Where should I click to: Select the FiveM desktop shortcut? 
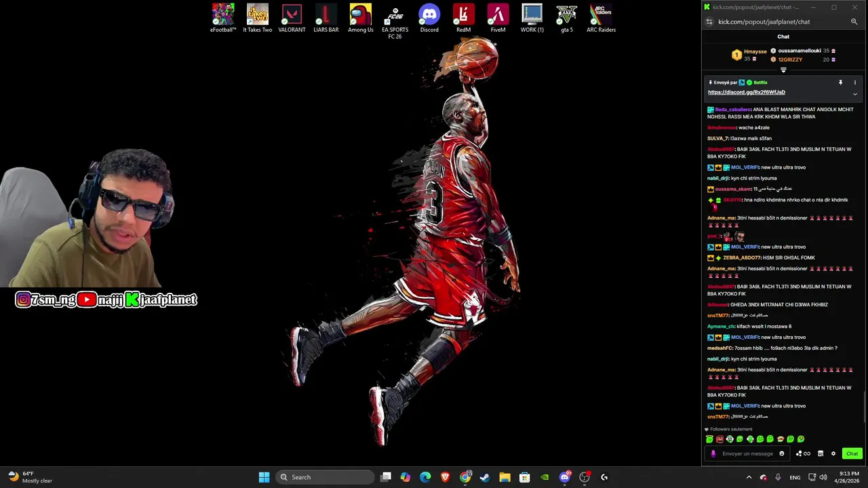coord(498,18)
